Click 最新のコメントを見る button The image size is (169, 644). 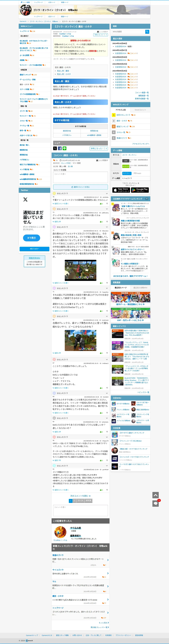[x=80, y=187]
